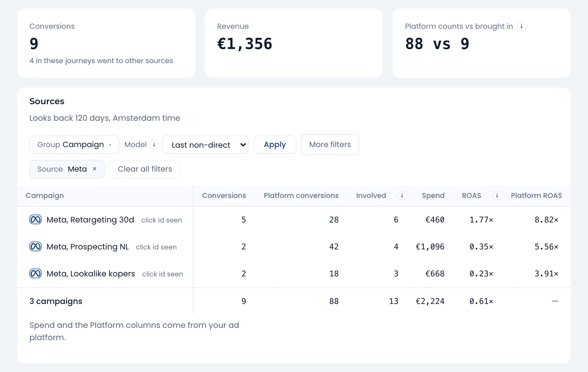Click the €1,356 Revenue figure

click(244, 44)
